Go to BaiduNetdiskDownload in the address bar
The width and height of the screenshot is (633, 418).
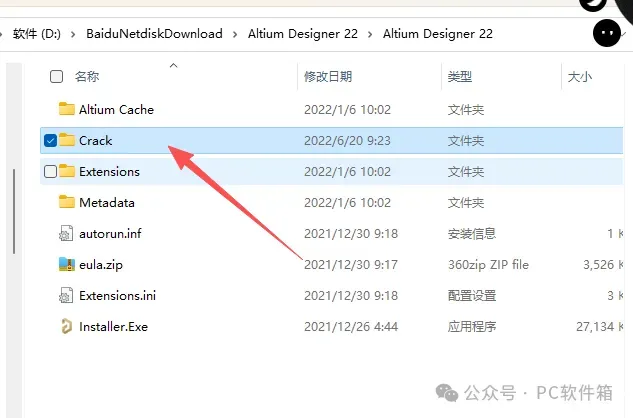154,34
